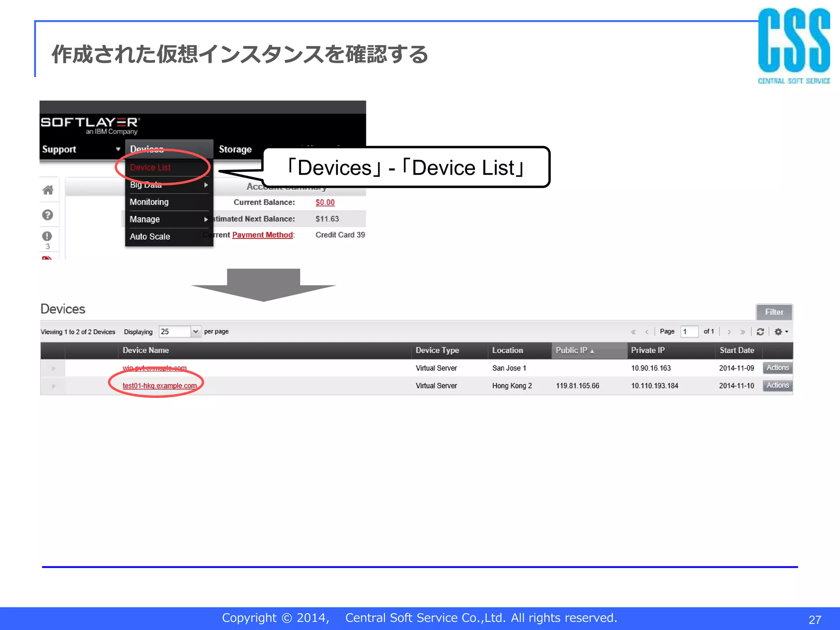Go to last page double-arrow icon
The width and height of the screenshot is (840, 630).
[x=742, y=332]
